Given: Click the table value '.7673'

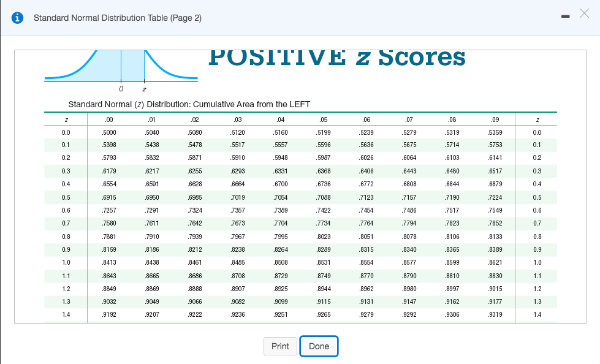Looking at the screenshot, I should pos(238,223).
